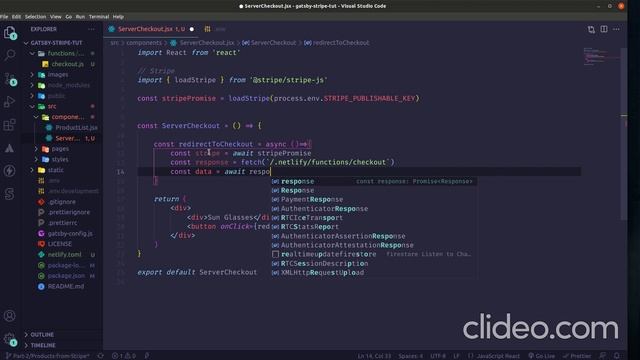The image size is (640, 360).
Task: Expand the OUTLINE section
Action: point(42,335)
